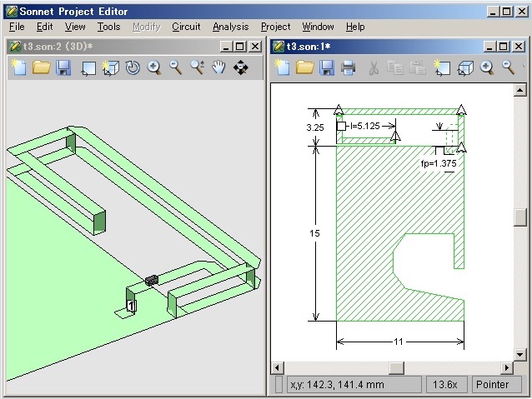Maximize the t3.son:2 (3D) window
Viewport: 532px width, 399px height.
tap(240, 47)
